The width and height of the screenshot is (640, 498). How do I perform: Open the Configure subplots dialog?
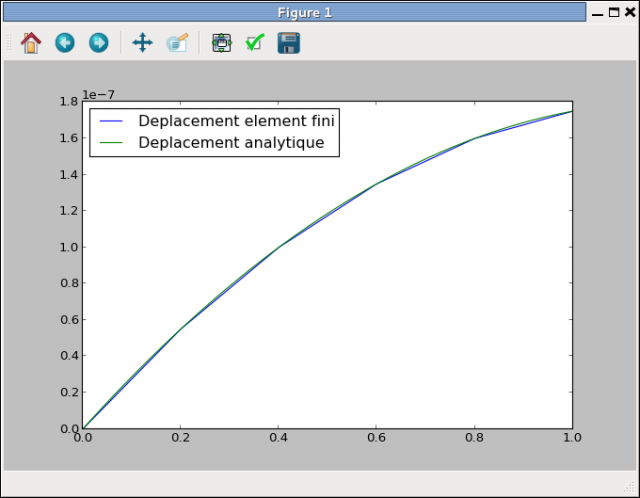[x=221, y=43]
